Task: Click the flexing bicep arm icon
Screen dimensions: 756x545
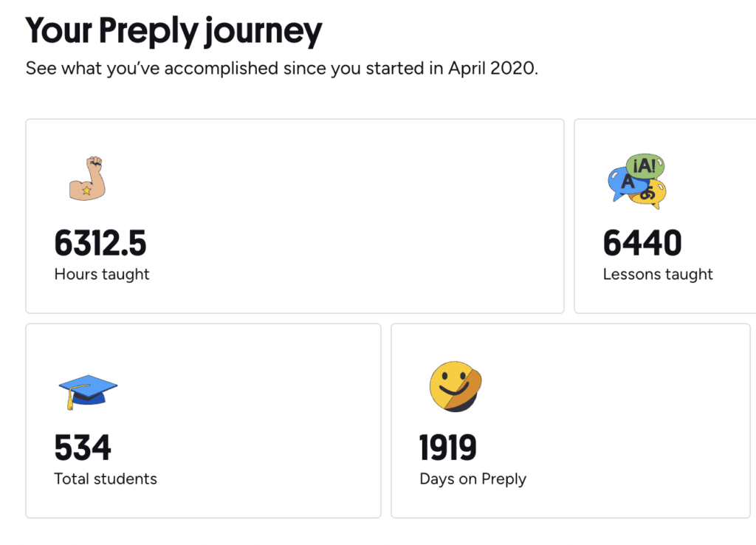Action: [x=87, y=179]
